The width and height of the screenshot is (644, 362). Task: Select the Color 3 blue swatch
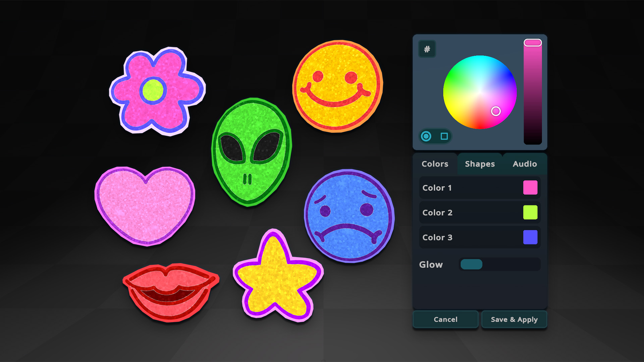(530, 237)
